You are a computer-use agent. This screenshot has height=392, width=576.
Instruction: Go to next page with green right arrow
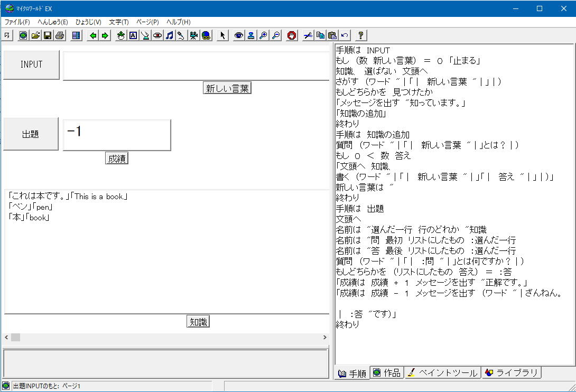tap(105, 35)
